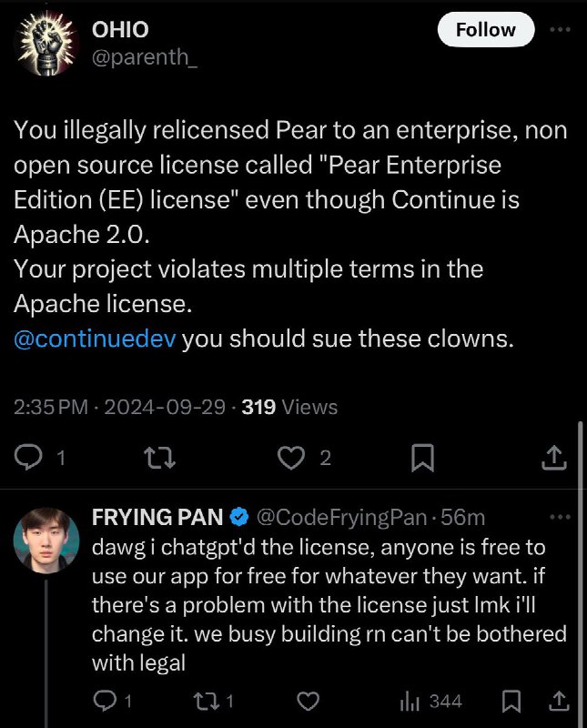Open more options on FRYING PAN's reply
This screenshot has height=728, width=587.
pyautogui.click(x=560, y=517)
